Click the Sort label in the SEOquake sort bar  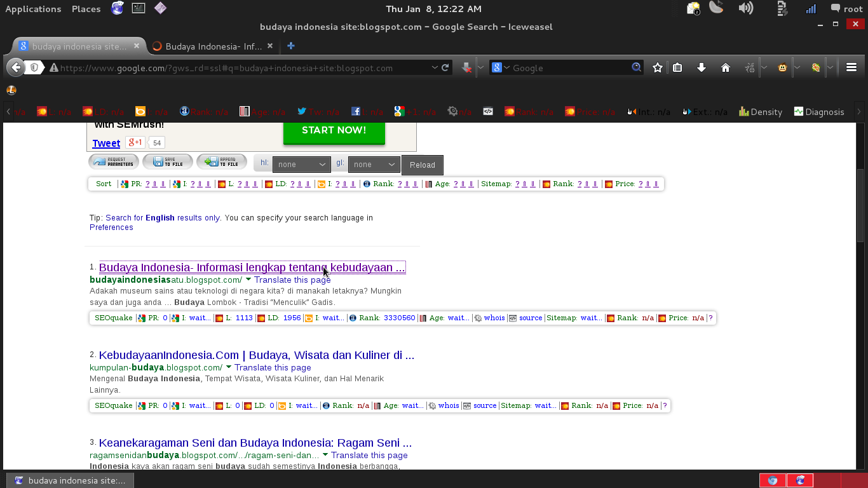[104, 184]
